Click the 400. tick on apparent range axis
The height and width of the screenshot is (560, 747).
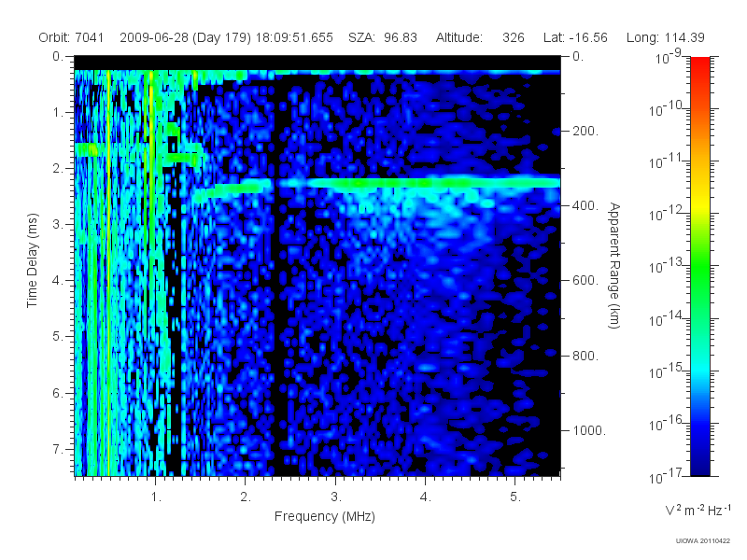click(585, 205)
